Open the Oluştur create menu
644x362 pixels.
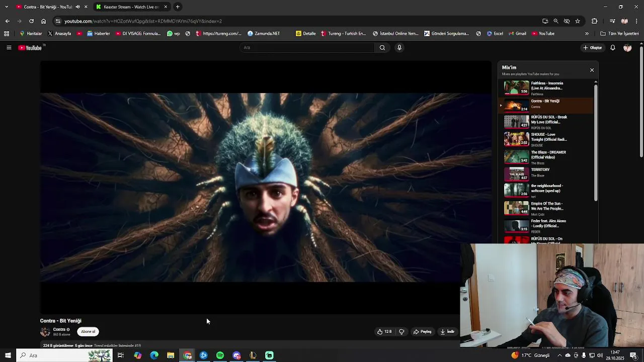(x=593, y=48)
